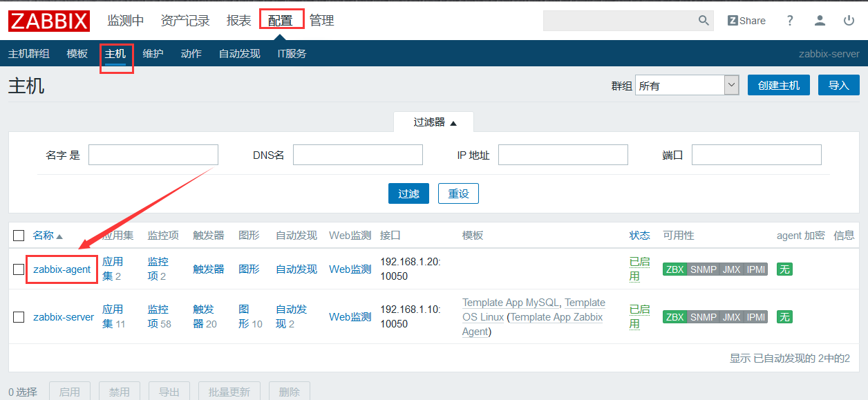Viewport: 868px width, 400px height.
Task: Click the search magnifier icon
Action: coord(704,21)
